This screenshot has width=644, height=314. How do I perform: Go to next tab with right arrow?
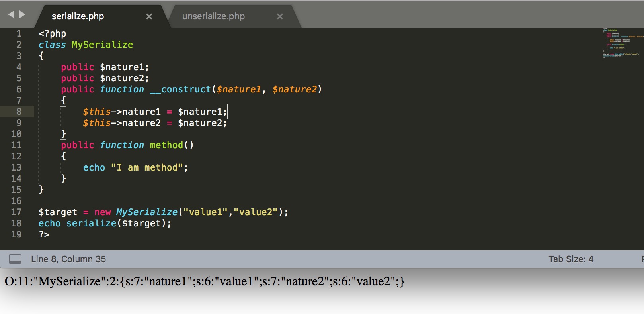(x=22, y=15)
